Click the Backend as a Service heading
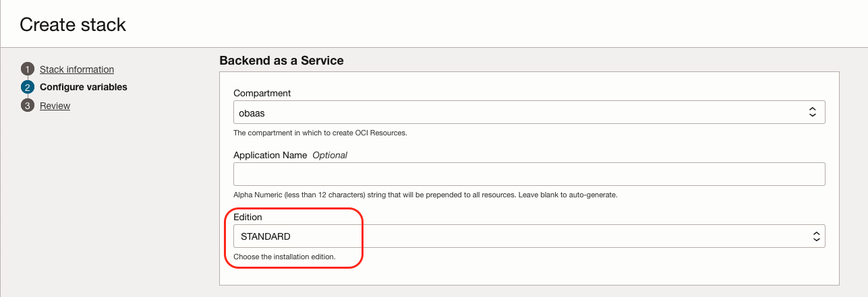Viewport: 868px width, 297px height. tap(281, 61)
